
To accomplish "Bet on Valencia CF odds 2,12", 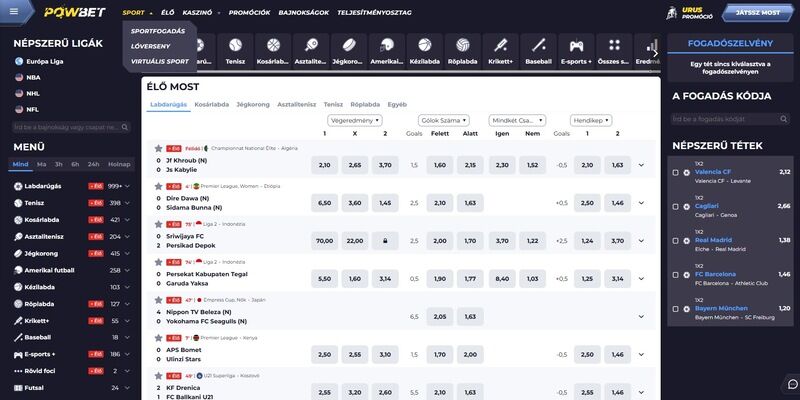I will (x=784, y=172).
